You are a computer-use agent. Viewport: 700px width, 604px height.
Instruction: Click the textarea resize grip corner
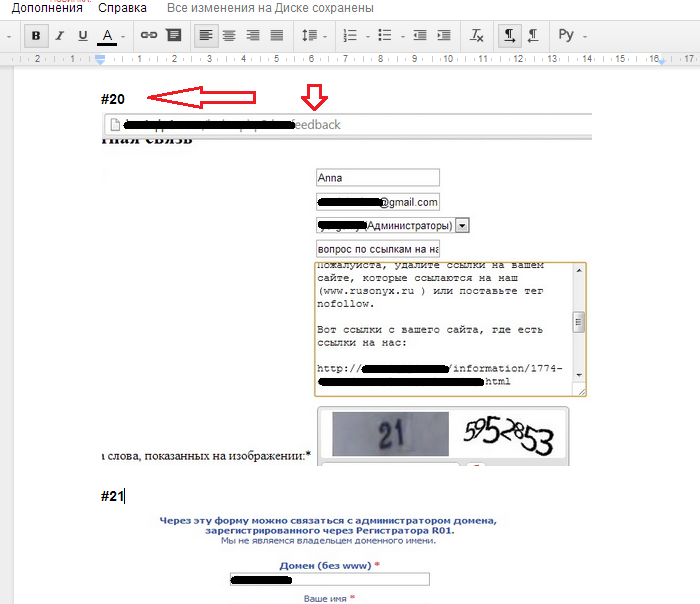click(581, 392)
